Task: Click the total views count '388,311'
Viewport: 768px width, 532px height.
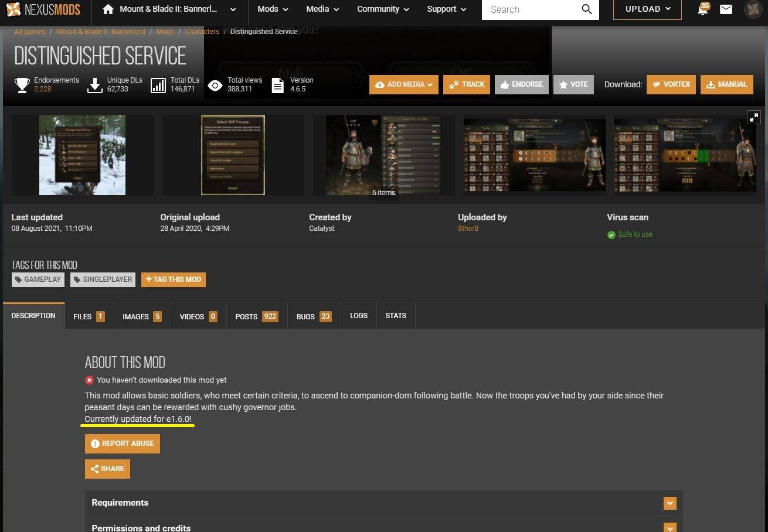Action: (x=240, y=89)
